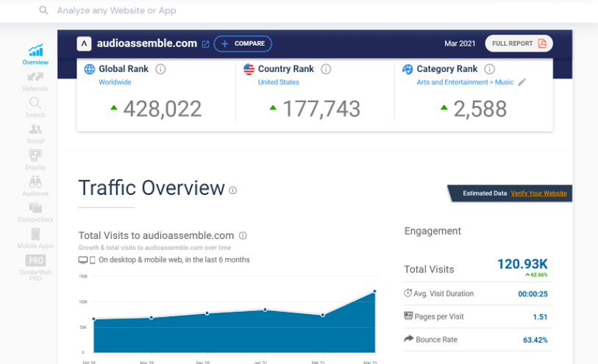Click the Verify Your Website link
The width and height of the screenshot is (598, 364).
click(x=538, y=193)
